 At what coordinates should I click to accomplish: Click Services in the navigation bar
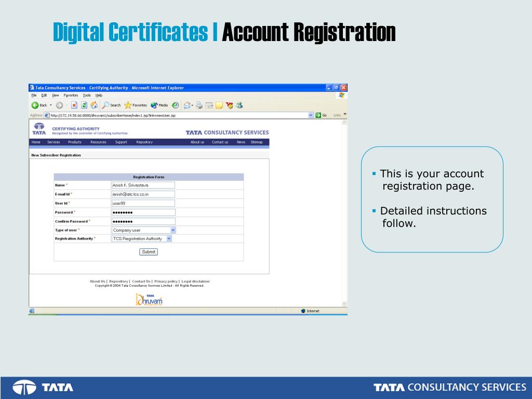(54, 142)
